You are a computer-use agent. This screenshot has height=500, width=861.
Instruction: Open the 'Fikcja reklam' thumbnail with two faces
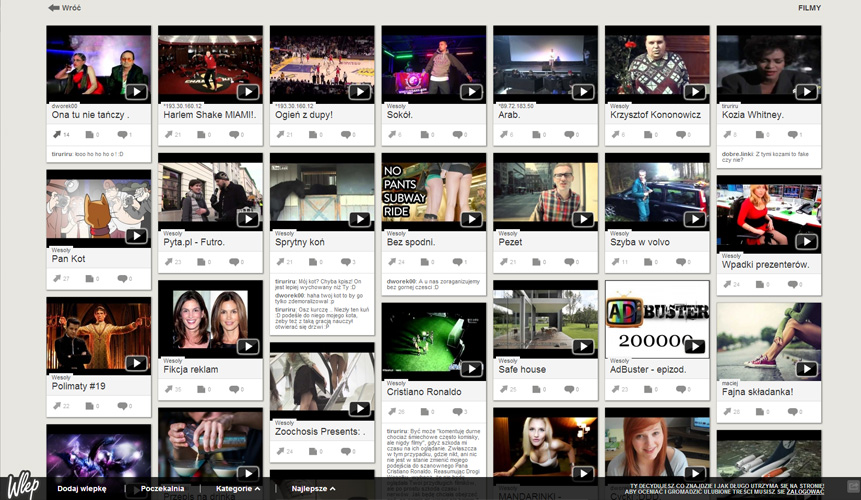pyautogui.click(x=210, y=319)
